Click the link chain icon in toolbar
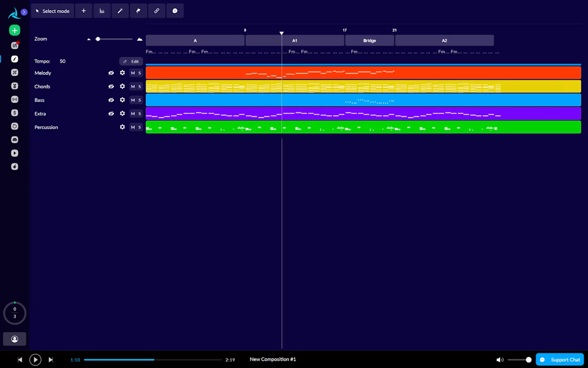Image resolution: width=588 pixels, height=368 pixels. [x=157, y=11]
